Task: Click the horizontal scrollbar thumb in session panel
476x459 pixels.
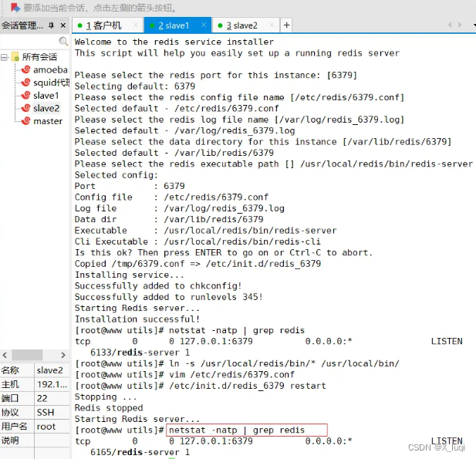Action: click(27, 355)
